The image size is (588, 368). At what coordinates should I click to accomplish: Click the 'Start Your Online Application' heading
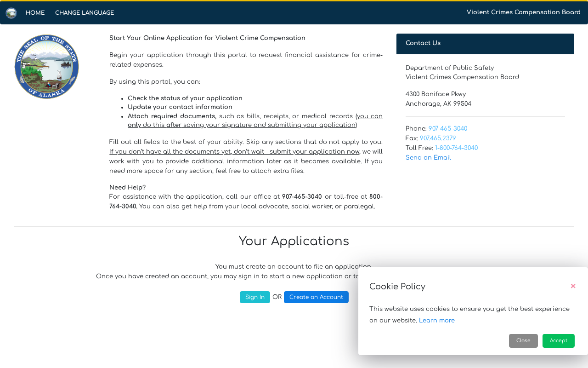point(207,38)
